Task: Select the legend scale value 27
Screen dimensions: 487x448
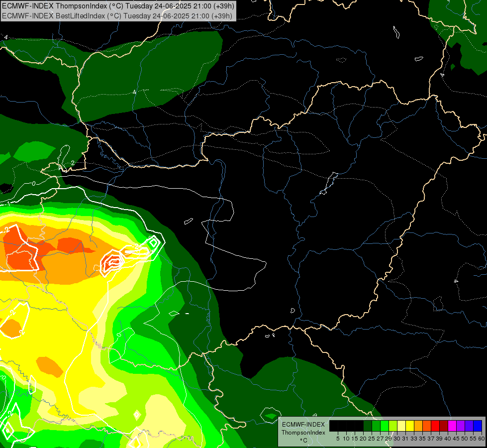Action: [380, 439]
